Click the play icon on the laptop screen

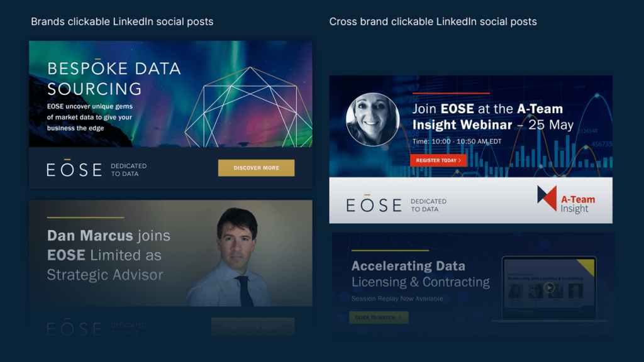pyautogui.click(x=550, y=288)
